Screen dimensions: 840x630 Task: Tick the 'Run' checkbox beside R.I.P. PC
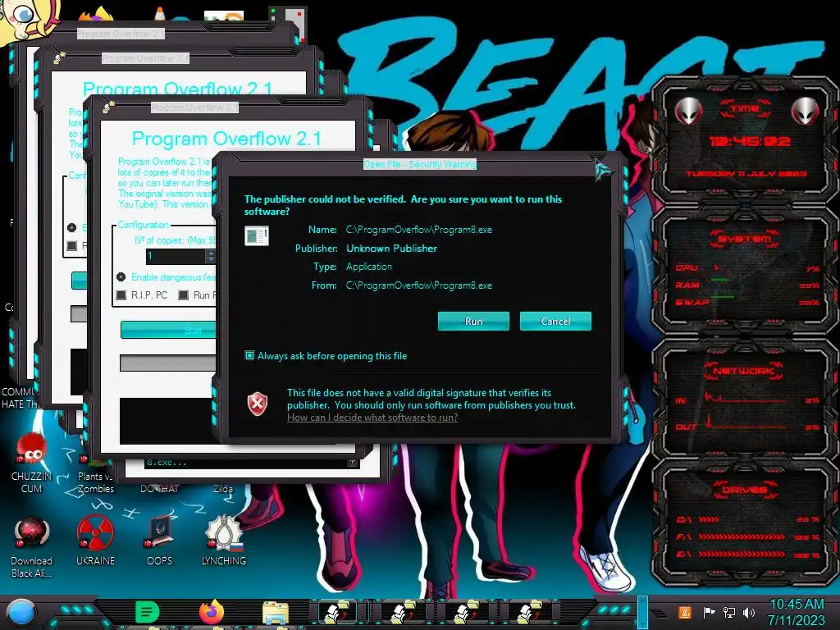point(184,294)
